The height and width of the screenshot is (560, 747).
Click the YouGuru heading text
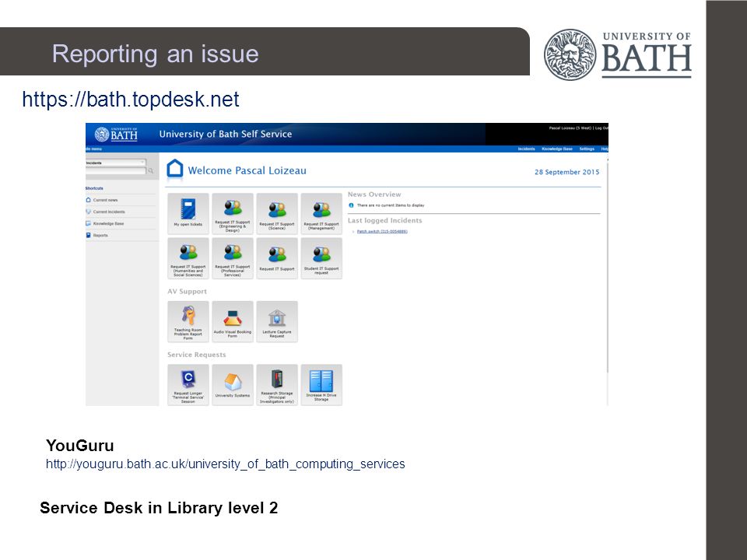79,445
